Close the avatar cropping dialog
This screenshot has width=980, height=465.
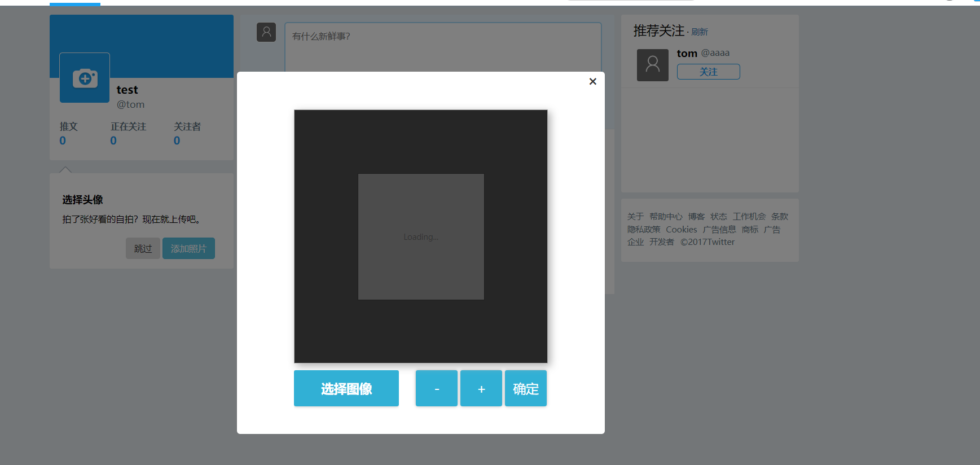(x=592, y=81)
